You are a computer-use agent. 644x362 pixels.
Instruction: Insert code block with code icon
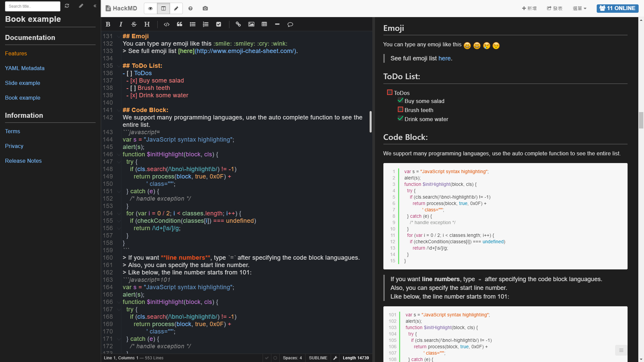[167, 24]
